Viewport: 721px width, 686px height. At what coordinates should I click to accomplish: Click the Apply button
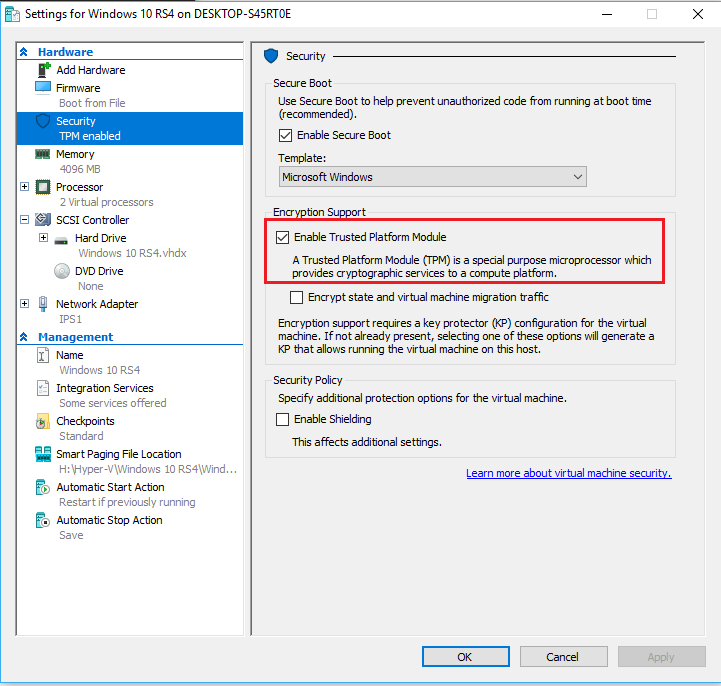[661, 657]
